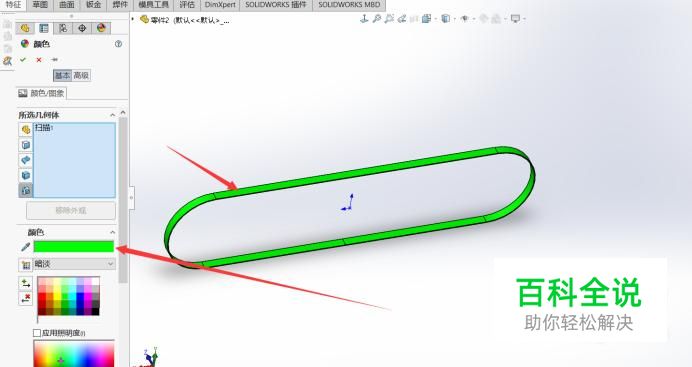
Task: Open help for the 颜色 panel
Action: coord(118,44)
